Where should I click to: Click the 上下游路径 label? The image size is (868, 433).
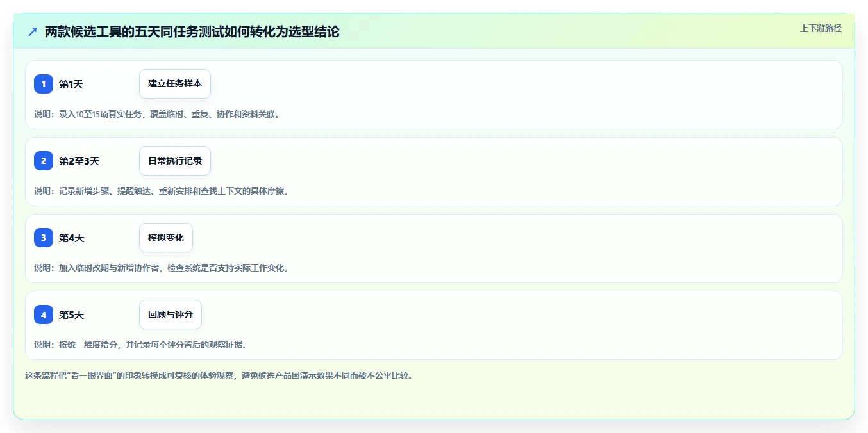(821, 28)
